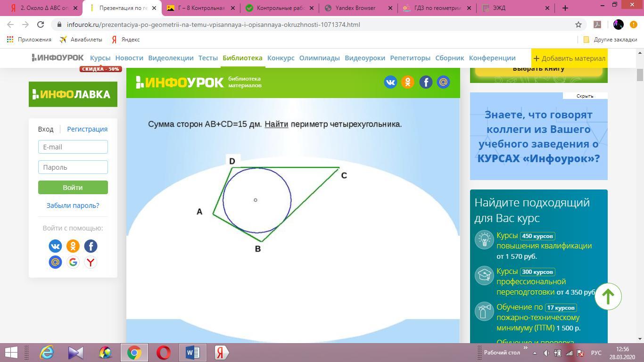This screenshot has height=362, width=644.
Task: Focus the Пароль password field
Action: click(73, 167)
